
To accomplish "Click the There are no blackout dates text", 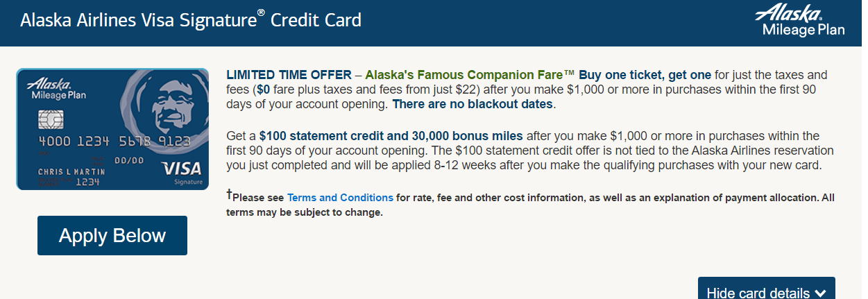I will point(473,105).
